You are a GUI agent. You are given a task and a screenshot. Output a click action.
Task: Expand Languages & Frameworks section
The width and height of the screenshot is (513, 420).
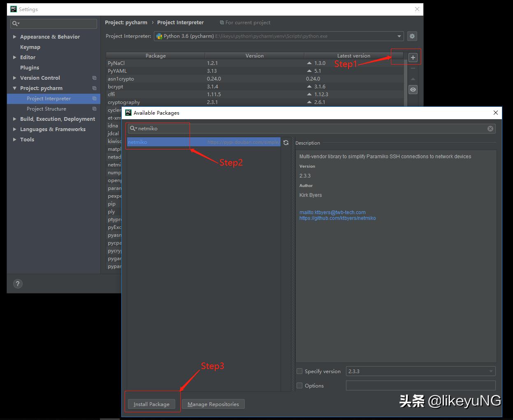(15, 129)
